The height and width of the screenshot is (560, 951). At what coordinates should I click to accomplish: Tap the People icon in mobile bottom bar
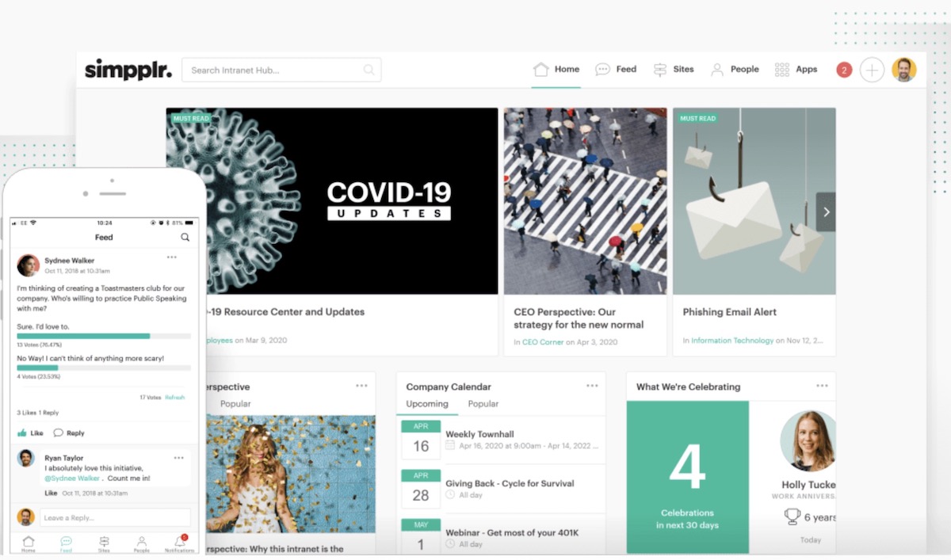click(x=142, y=543)
